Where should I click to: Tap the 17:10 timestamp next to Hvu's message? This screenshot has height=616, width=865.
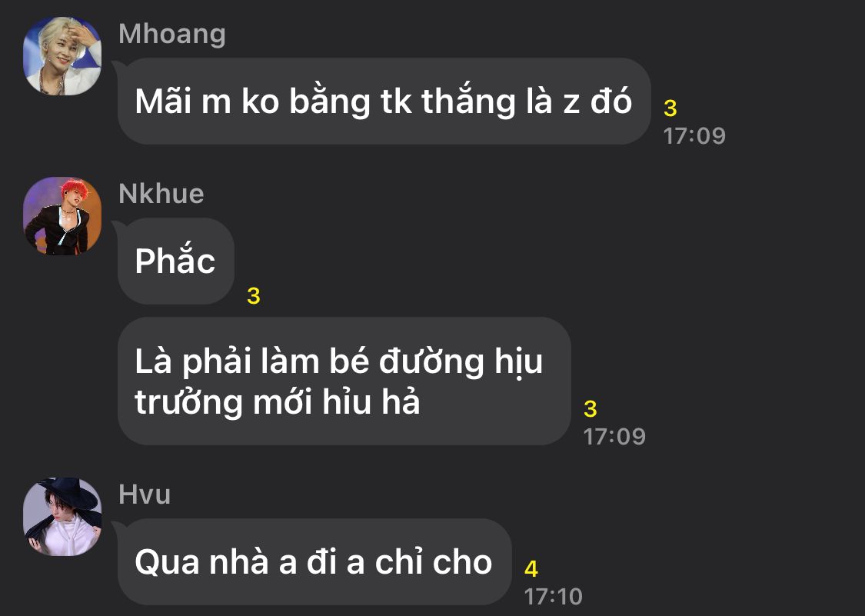[554, 596]
